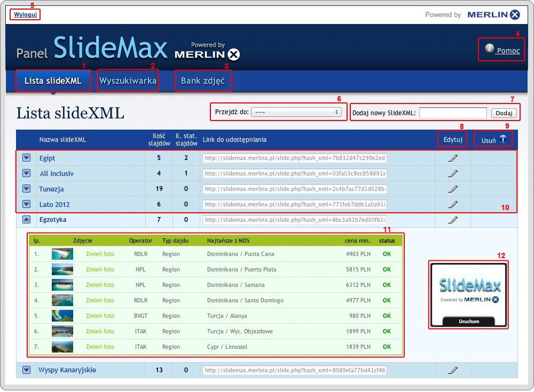The height and width of the screenshot is (392, 534).
Task: Click the Wyspy Kanaryjskie slideXML name
Action: [67, 370]
